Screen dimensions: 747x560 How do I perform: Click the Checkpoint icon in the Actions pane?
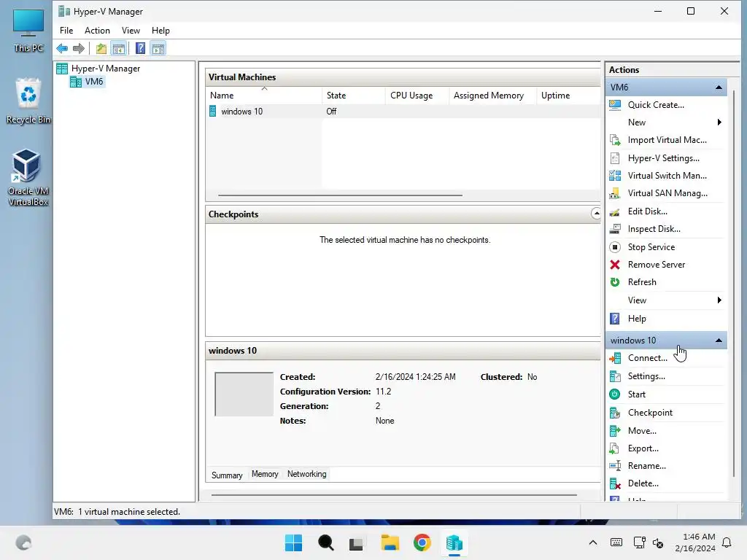pos(615,413)
